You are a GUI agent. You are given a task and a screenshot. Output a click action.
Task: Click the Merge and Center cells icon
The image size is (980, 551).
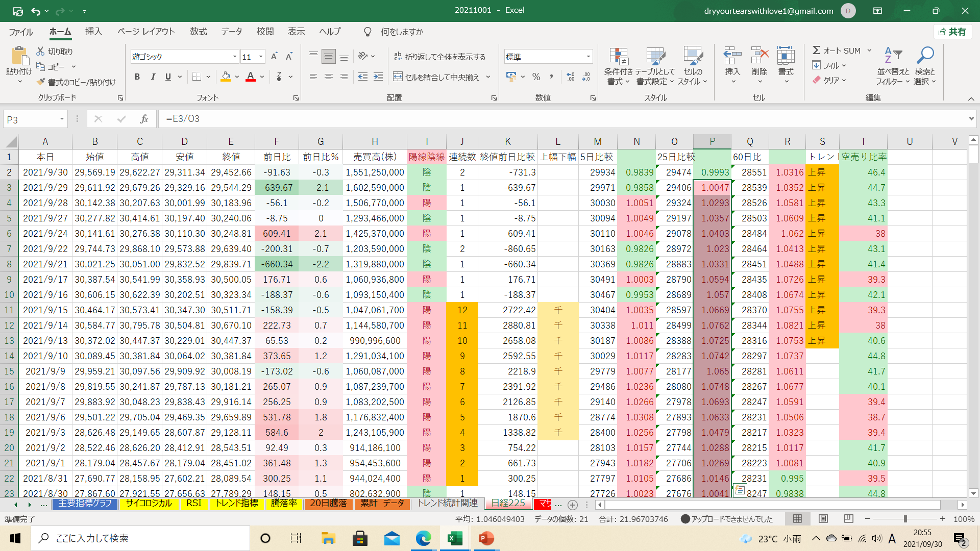[x=398, y=77]
